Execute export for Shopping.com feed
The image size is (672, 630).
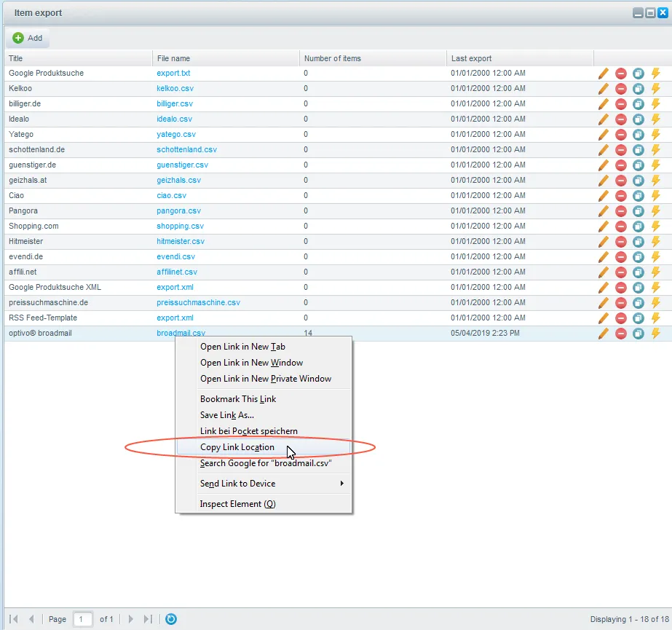pyautogui.click(x=656, y=227)
